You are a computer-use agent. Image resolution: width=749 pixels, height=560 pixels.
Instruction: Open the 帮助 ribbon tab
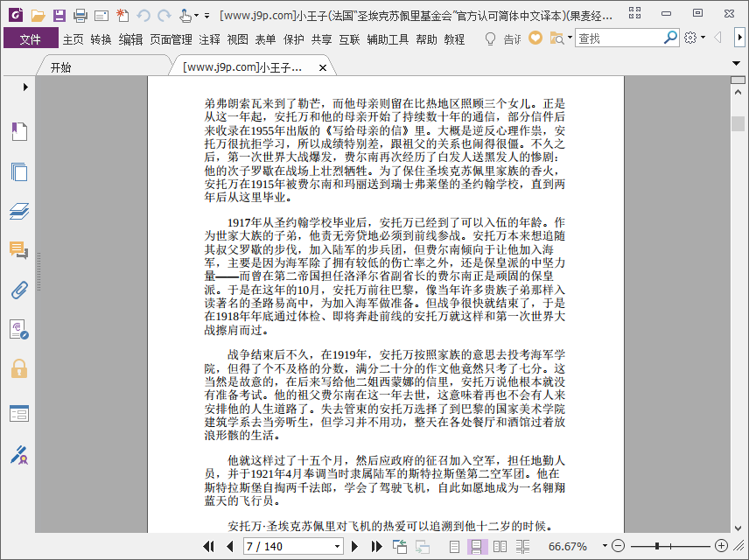[426, 39]
